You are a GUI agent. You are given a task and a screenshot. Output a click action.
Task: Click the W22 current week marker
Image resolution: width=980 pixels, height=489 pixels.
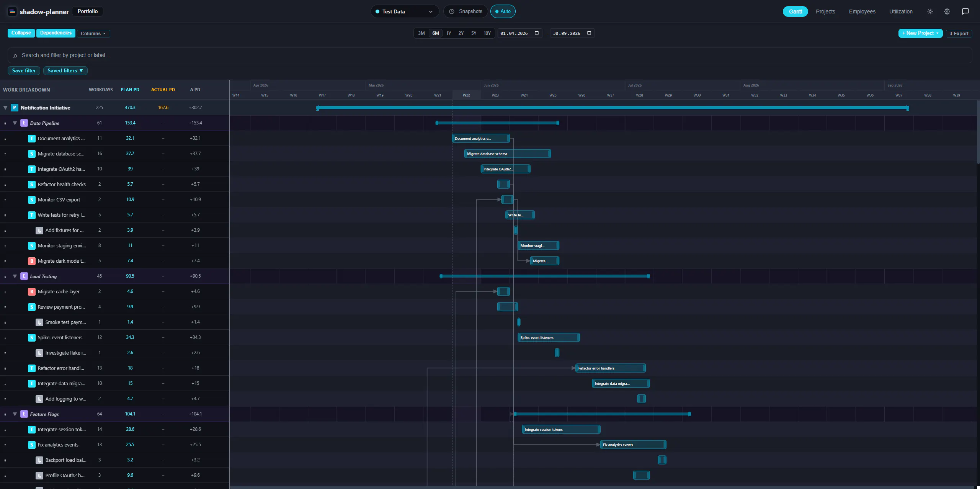click(x=466, y=95)
